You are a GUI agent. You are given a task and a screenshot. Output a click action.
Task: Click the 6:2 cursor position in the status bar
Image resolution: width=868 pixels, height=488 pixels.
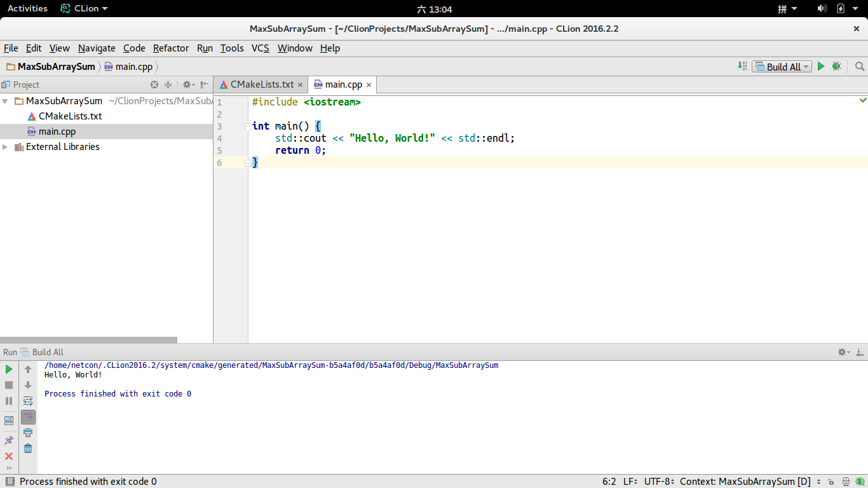click(609, 482)
